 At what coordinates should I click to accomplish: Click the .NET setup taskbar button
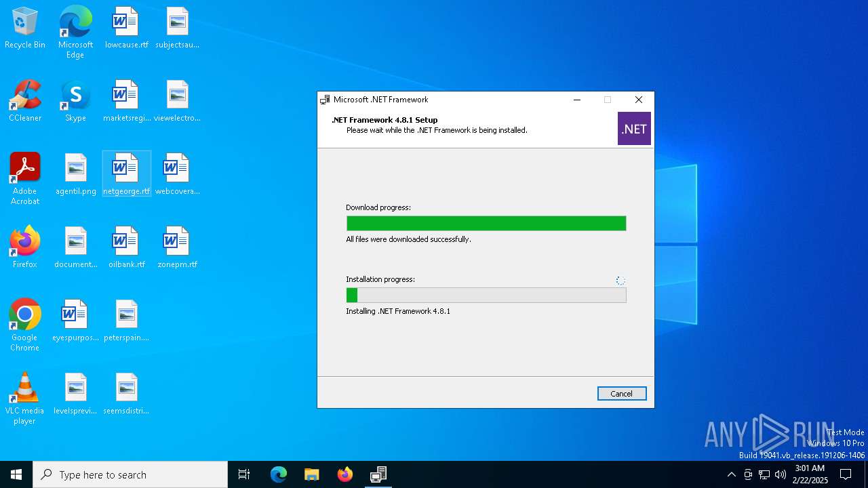click(378, 474)
